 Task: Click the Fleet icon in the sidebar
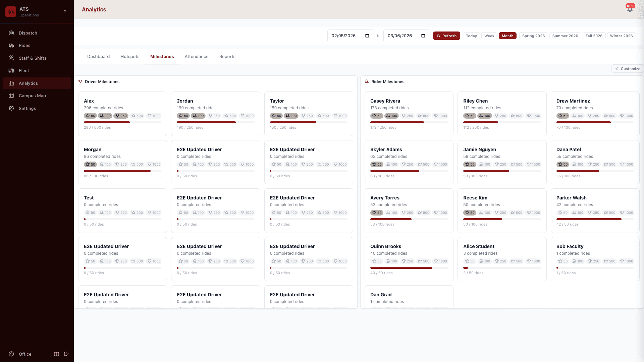pos(11,70)
